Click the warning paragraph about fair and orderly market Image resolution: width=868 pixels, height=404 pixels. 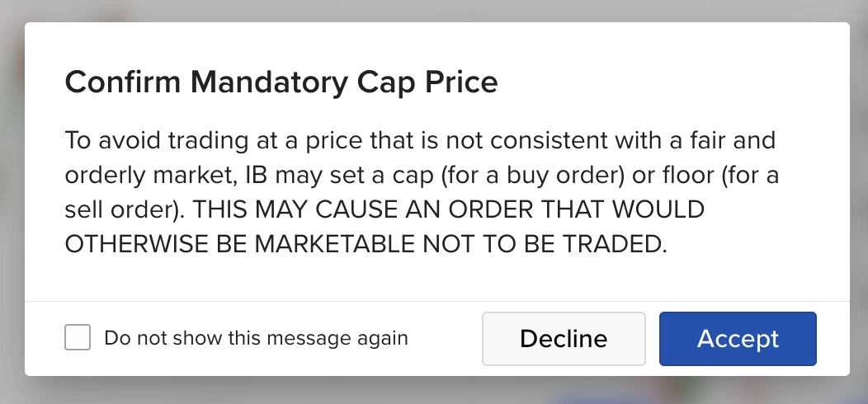click(x=422, y=192)
